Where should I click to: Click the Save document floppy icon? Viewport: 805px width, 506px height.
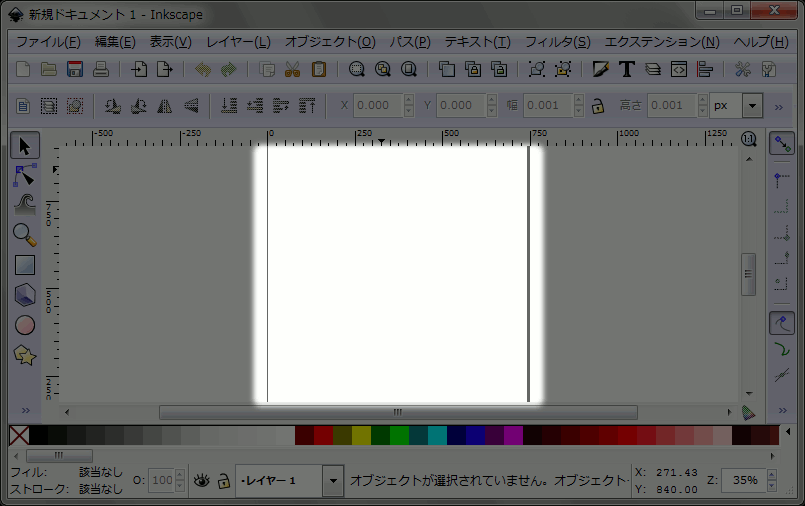(x=75, y=69)
